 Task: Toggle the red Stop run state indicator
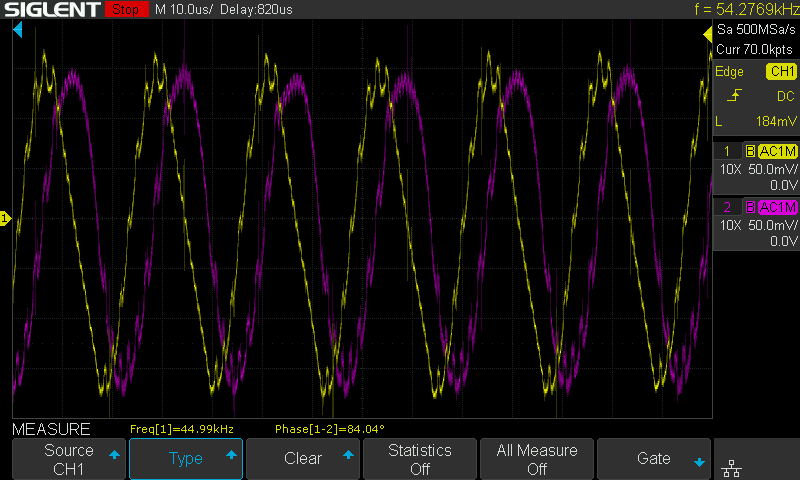pyautogui.click(x=124, y=10)
